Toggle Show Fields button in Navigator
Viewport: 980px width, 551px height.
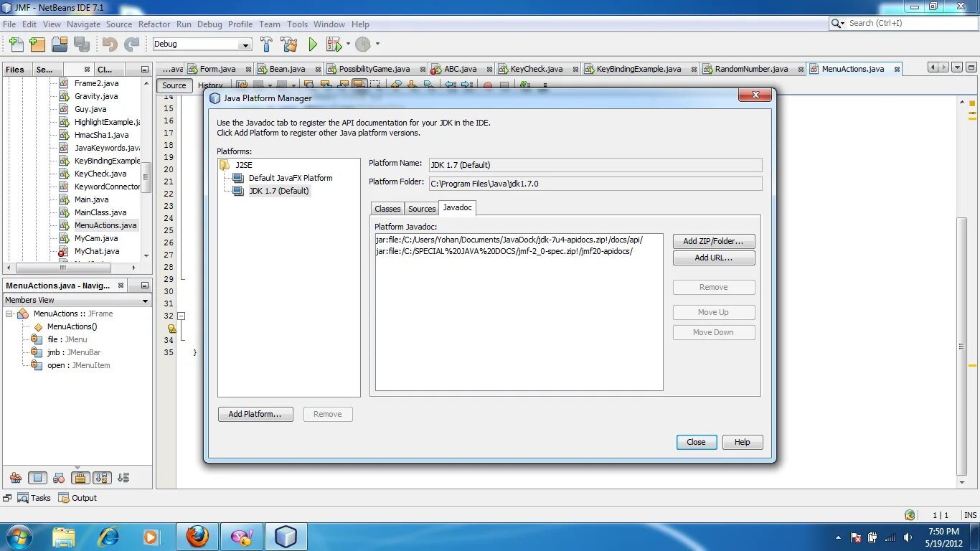(x=37, y=478)
